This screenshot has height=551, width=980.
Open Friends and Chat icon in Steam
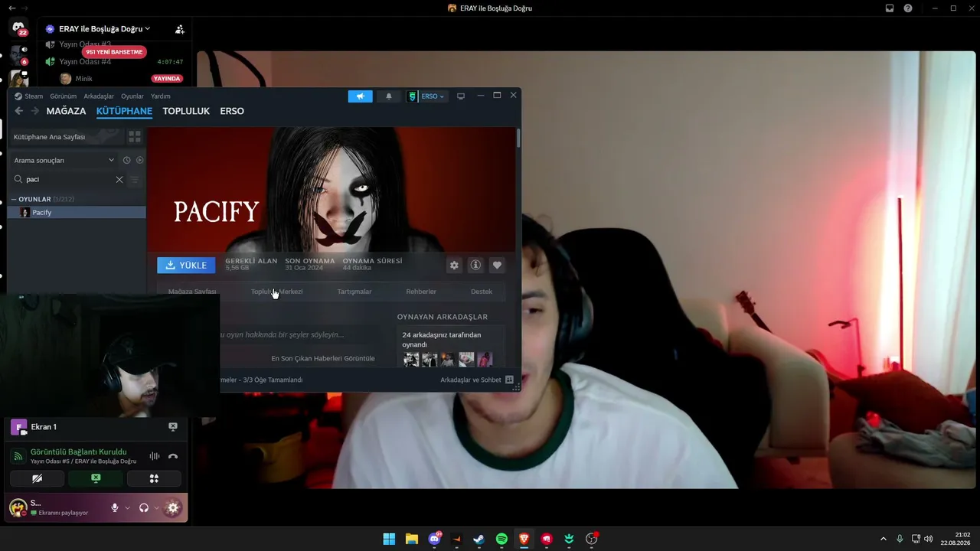click(x=509, y=380)
